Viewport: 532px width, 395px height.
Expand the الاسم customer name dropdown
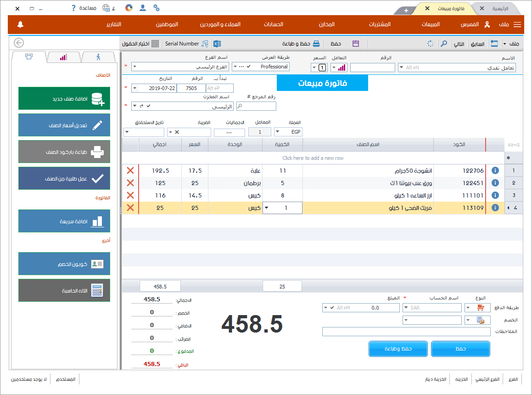[x=402, y=68]
